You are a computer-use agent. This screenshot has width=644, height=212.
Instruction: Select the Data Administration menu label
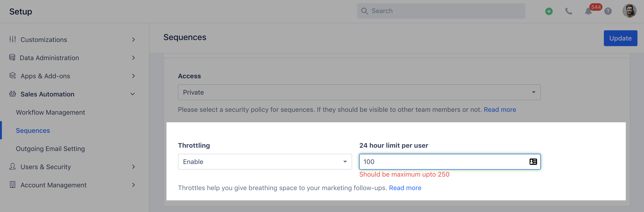tap(49, 58)
